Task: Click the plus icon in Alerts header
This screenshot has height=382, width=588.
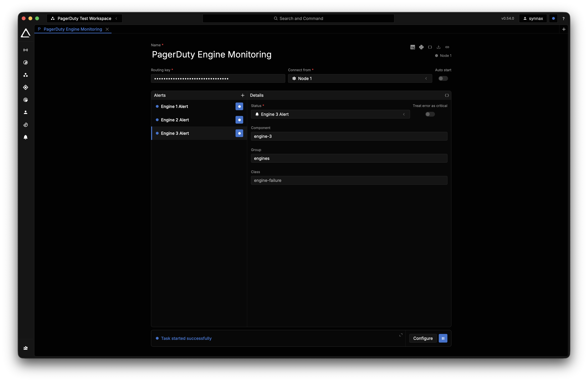Action: click(242, 95)
